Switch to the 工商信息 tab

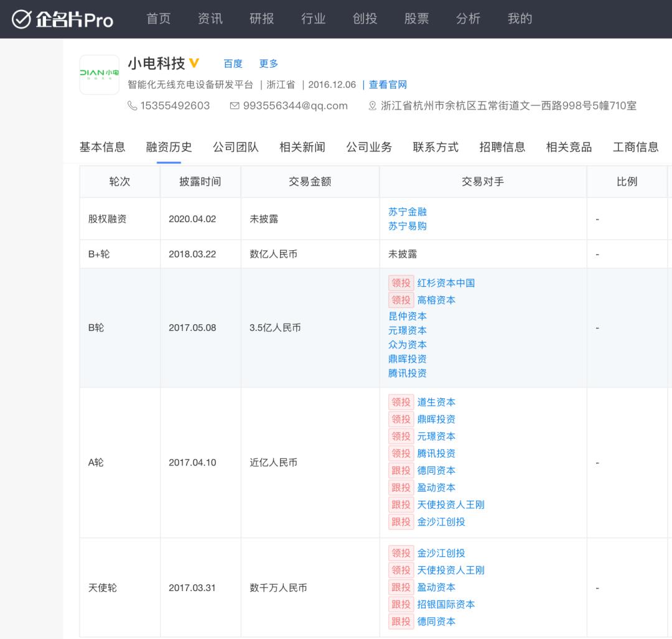[x=635, y=147]
